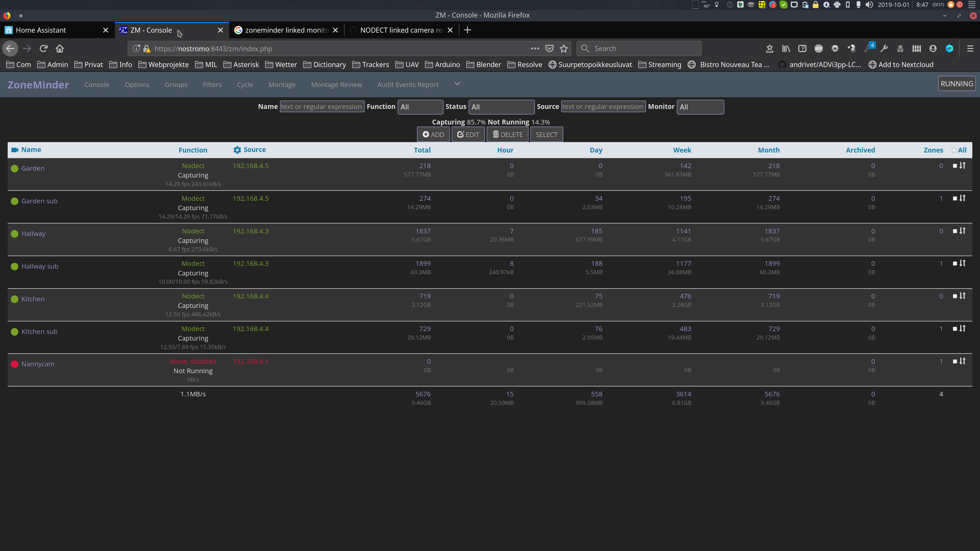Click the DELETE monitor button
This screenshot has height=551, width=980.
coord(508,135)
